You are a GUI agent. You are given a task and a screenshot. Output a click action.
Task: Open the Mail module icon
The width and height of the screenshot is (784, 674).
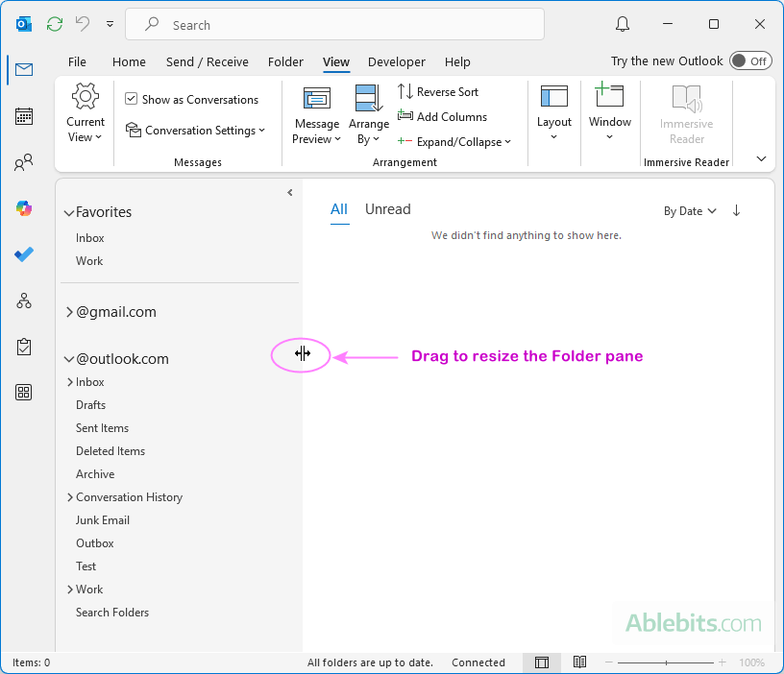coord(24,69)
